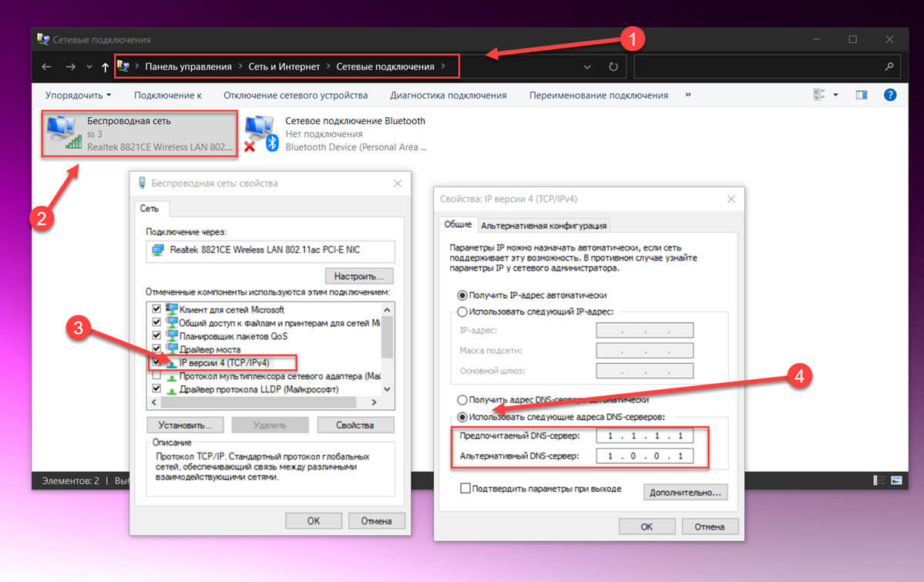Image resolution: width=924 pixels, height=582 pixels.
Task: Refresh the Сетевые подключения folder view
Action: pos(613,66)
